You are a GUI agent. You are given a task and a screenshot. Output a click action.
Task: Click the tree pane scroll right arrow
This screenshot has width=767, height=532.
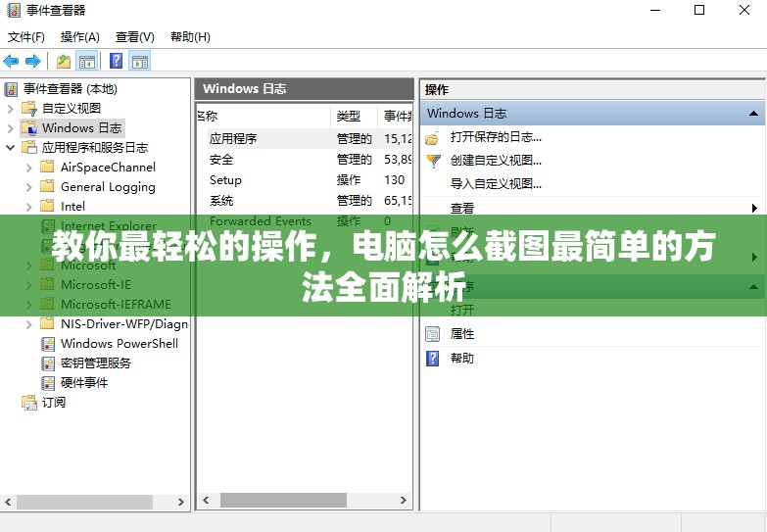181,502
